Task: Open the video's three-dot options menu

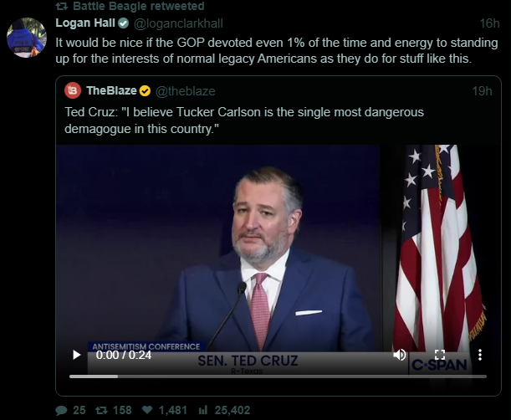Action: click(480, 355)
